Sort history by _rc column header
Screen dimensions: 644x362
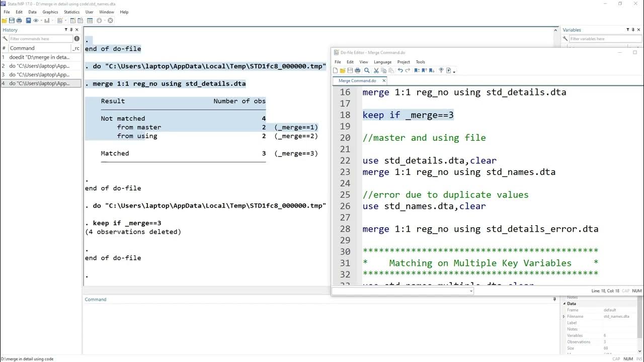click(76, 48)
